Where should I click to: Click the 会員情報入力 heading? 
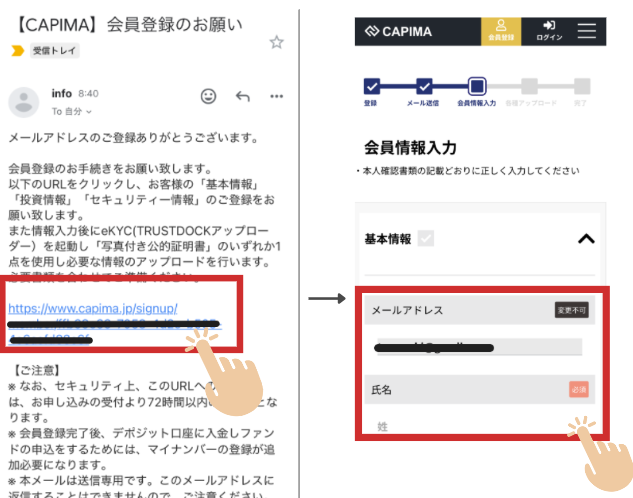click(x=411, y=148)
